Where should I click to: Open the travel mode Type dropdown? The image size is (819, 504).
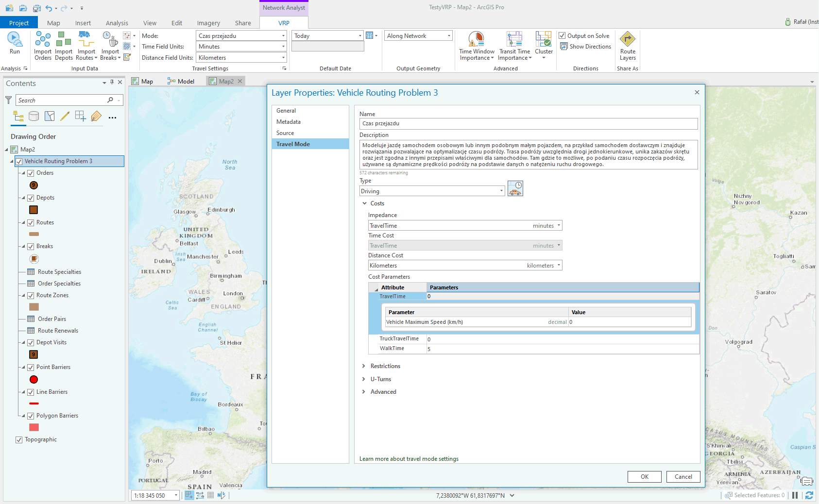(432, 191)
